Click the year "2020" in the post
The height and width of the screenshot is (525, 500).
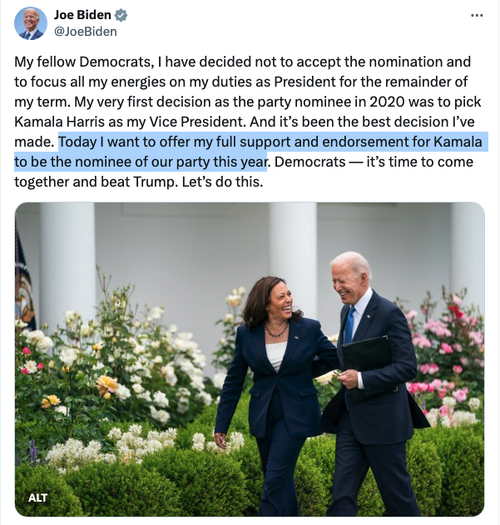point(387,102)
